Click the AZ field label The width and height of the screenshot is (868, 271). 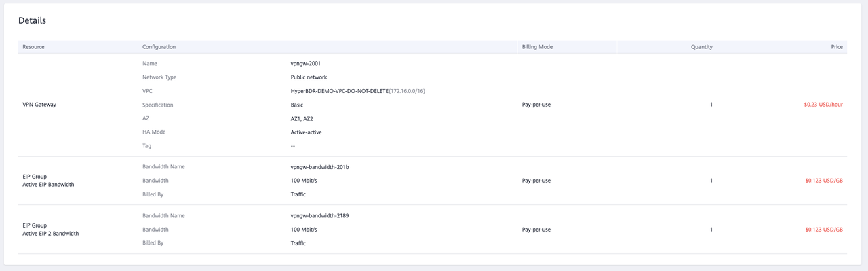click(x=146, y=118)
